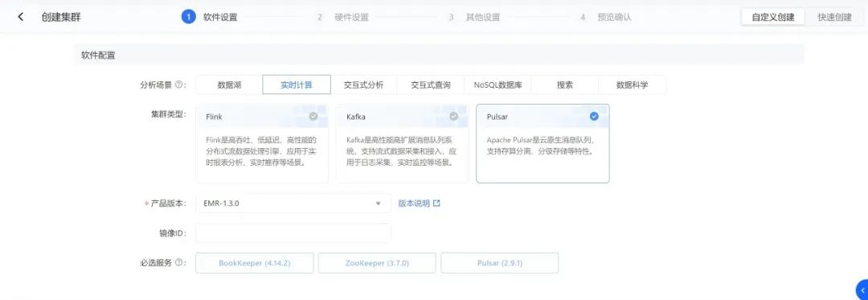Click step 1 circle for 软件设置
This screenshot has width=868, height=300.
tap(188, 17)
